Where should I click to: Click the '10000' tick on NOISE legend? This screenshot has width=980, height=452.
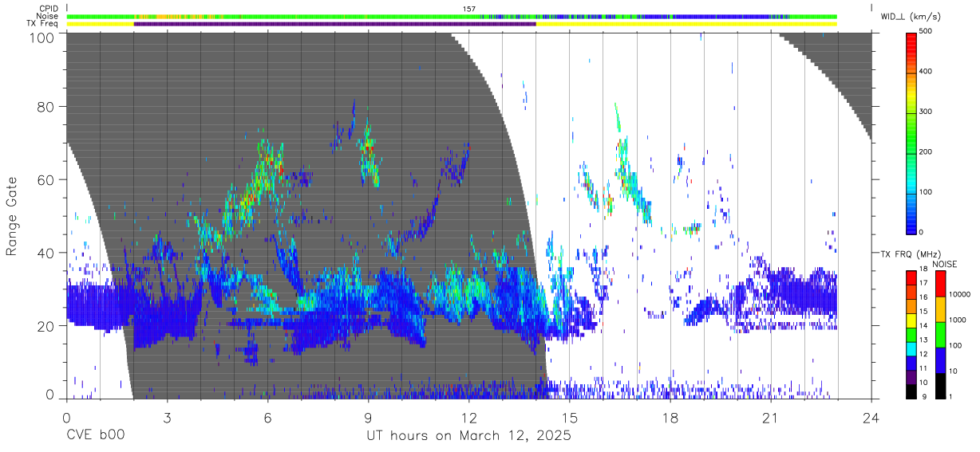coord(960,294)
